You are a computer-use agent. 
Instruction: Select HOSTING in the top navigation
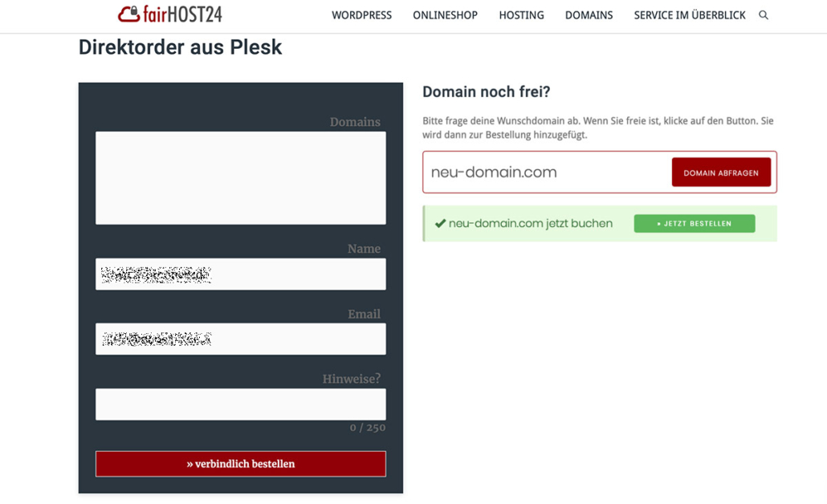tap(521, 15)
